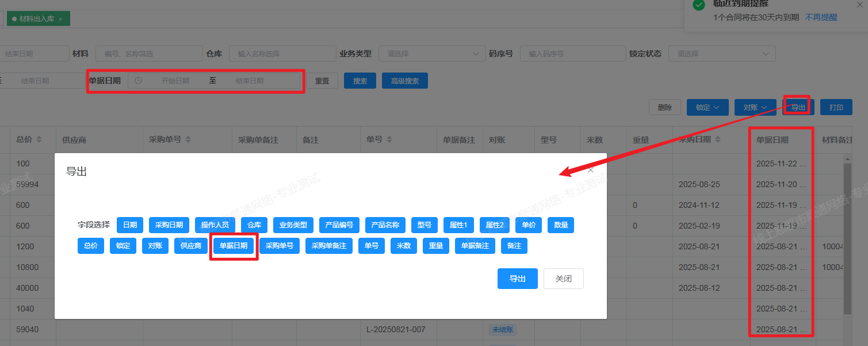
Task: Open the 对账 dropdown button
Action: click(755, 108)
